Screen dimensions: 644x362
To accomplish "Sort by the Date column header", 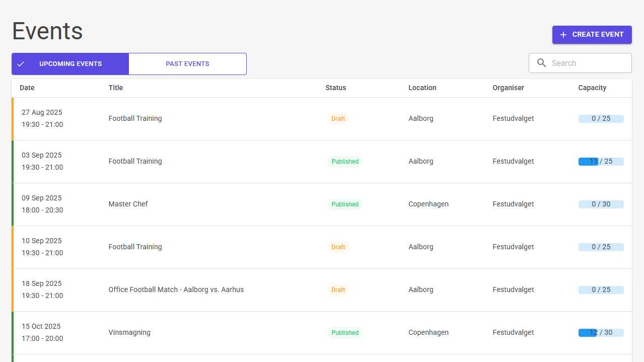I will tap(27, 88).
